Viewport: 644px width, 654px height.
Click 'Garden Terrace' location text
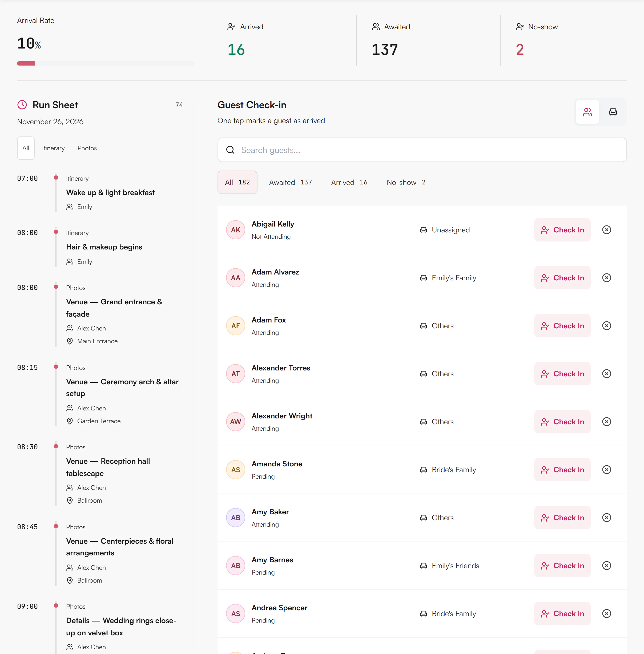click(x=99, y=421)
